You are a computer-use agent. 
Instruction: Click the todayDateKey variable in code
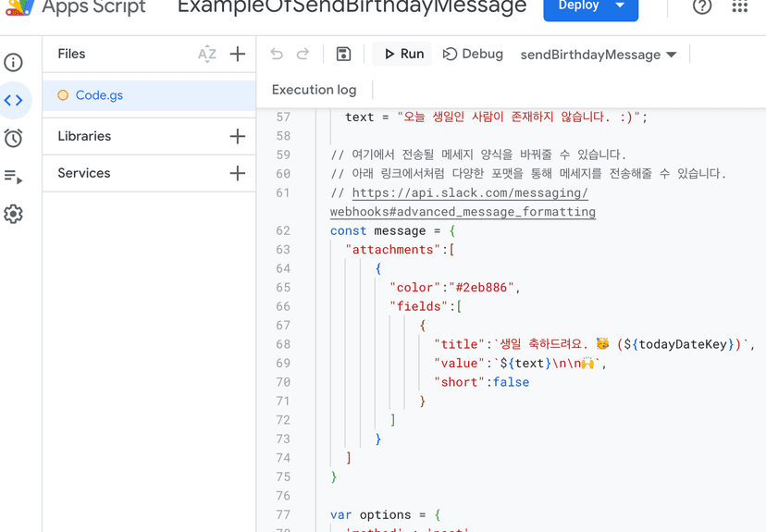683,344
